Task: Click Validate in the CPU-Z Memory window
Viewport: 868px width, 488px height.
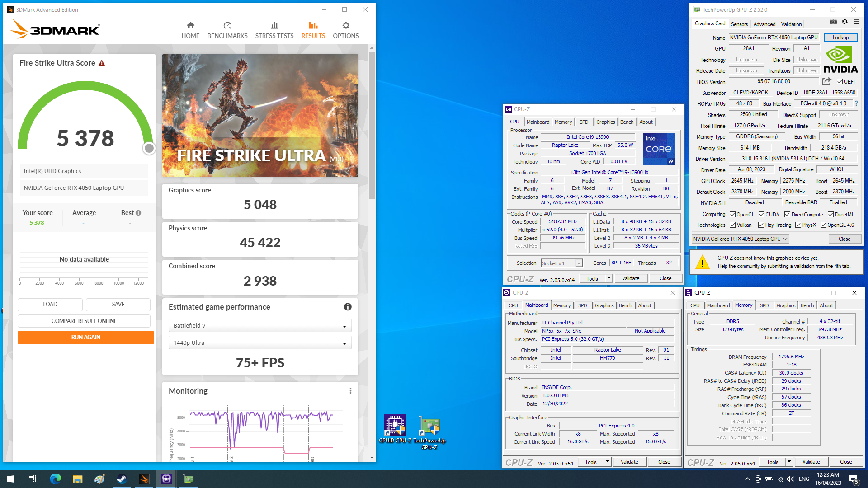Action: [x=811, y=462]
